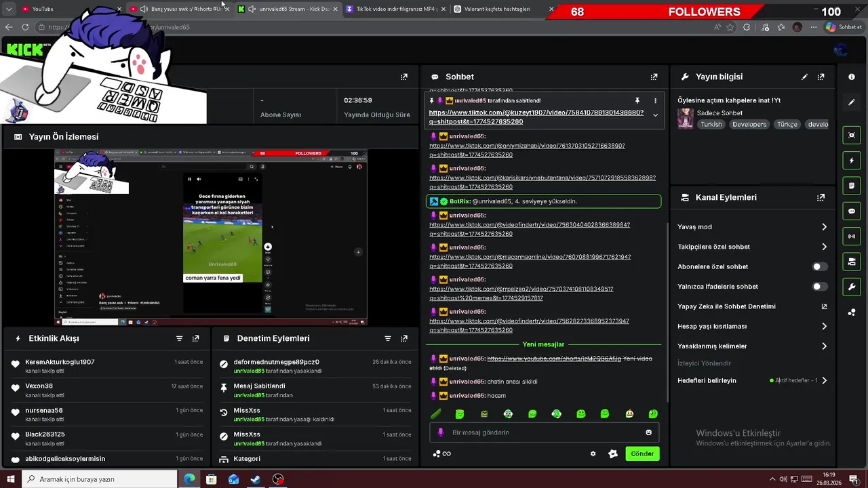Click the Türkçe tag chip
The width and height of the screenshot is (868, 488).
787,125
